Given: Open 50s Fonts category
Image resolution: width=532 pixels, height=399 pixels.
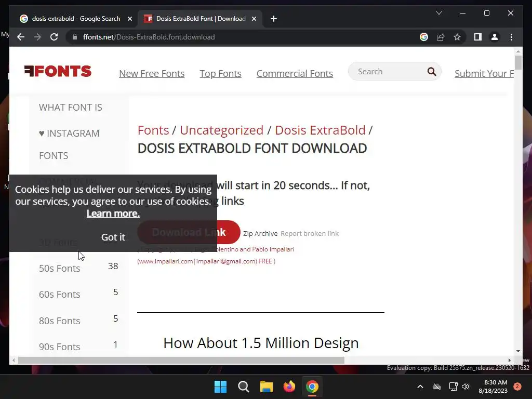Looking at the screenshot, I should click(x=59, y=269).
